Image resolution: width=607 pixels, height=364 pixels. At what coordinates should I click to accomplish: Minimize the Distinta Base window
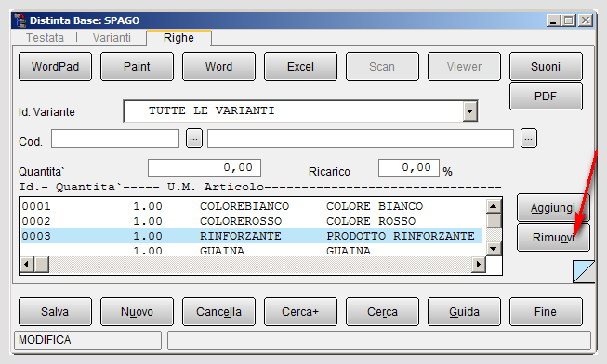(553, 20)
